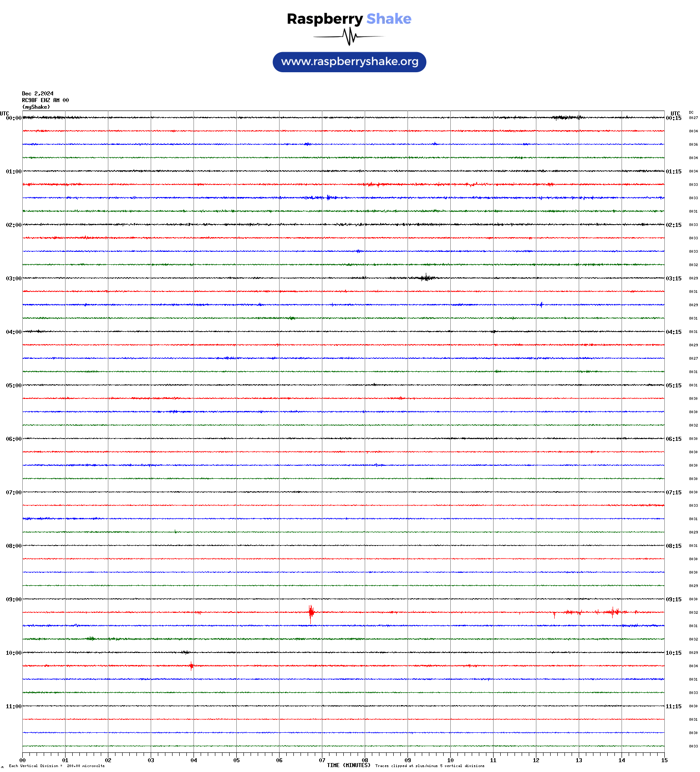The height and width of the screenshot is (772, 700).
Task: Click minute tick label 09 on bottom axis
Action: 408,760
